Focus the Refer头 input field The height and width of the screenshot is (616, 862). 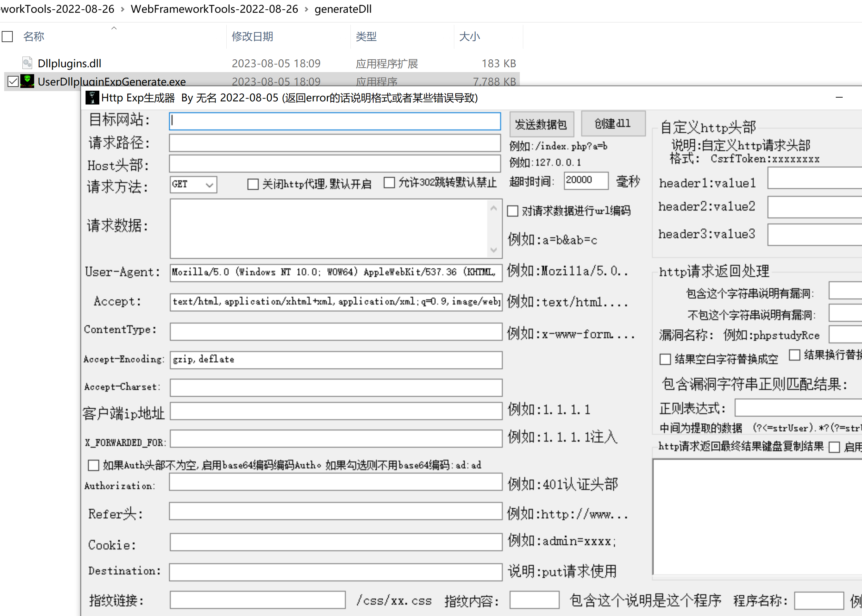(x=336, y=511)
